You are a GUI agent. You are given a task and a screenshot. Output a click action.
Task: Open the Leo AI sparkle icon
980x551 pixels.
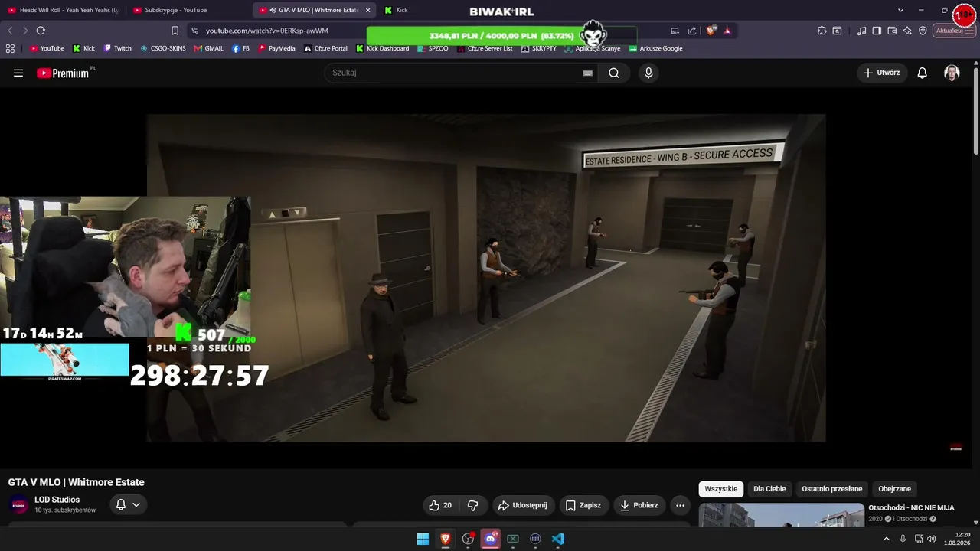click(907, 31)
